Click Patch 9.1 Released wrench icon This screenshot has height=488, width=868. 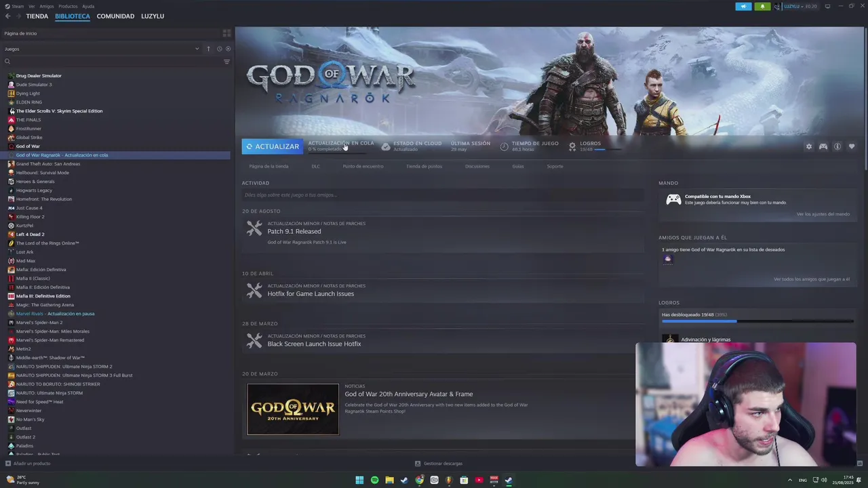[x=254, y=228]
